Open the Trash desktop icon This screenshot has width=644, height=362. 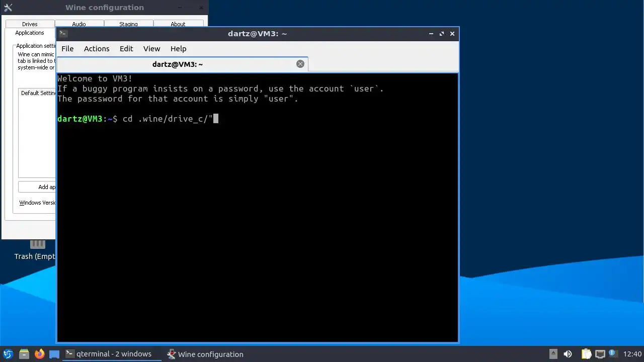click(35, 250)
